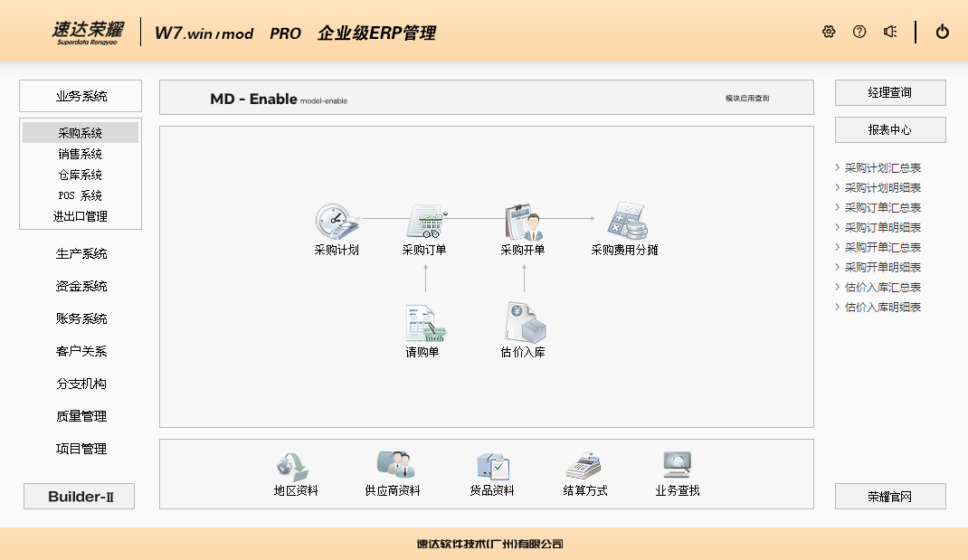Select 销售系统 in the business menu
This screenshot has width=968, height=560.
[81, 154]
